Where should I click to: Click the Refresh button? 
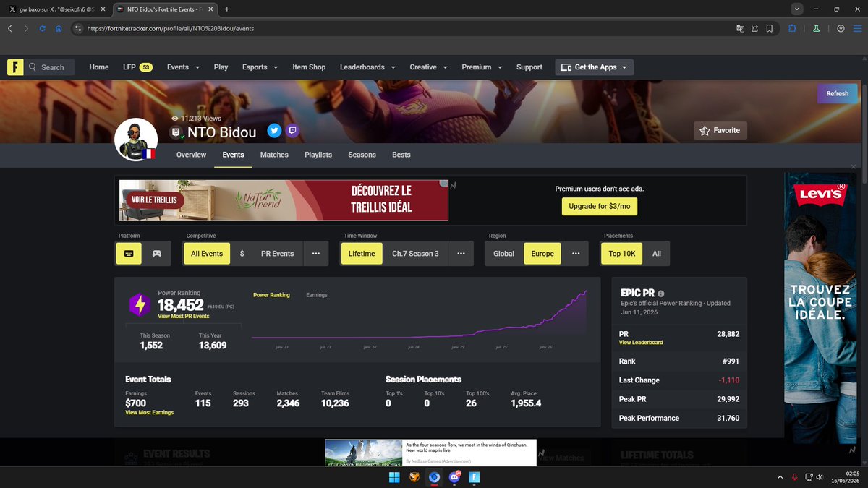tap(838, 93)
